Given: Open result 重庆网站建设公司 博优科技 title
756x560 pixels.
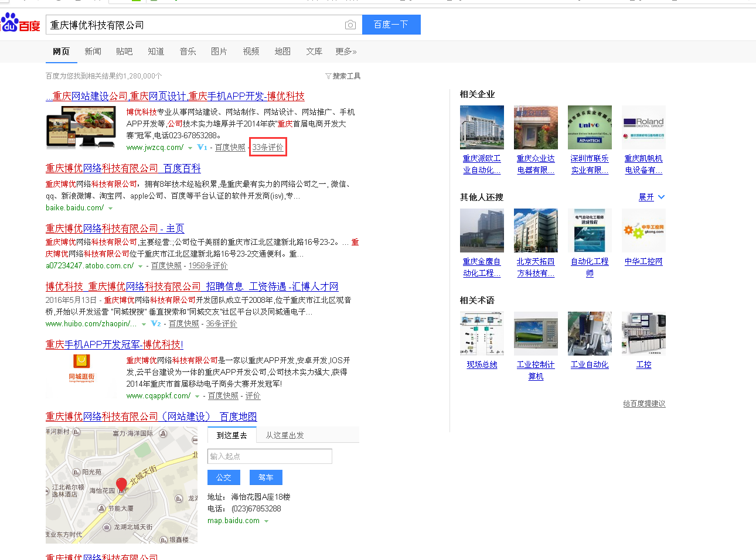Looking at the screenshot, I should 175,96.
